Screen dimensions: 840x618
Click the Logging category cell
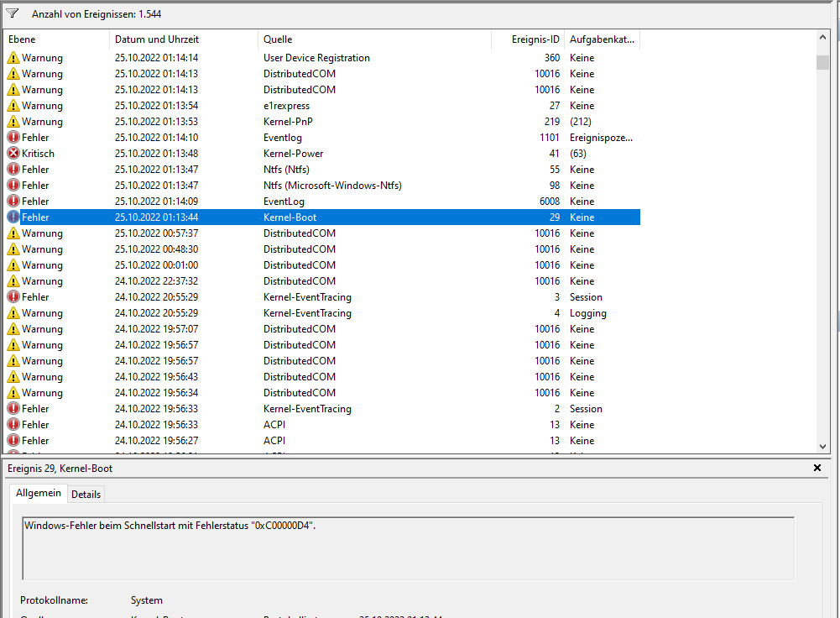point(588,313)
